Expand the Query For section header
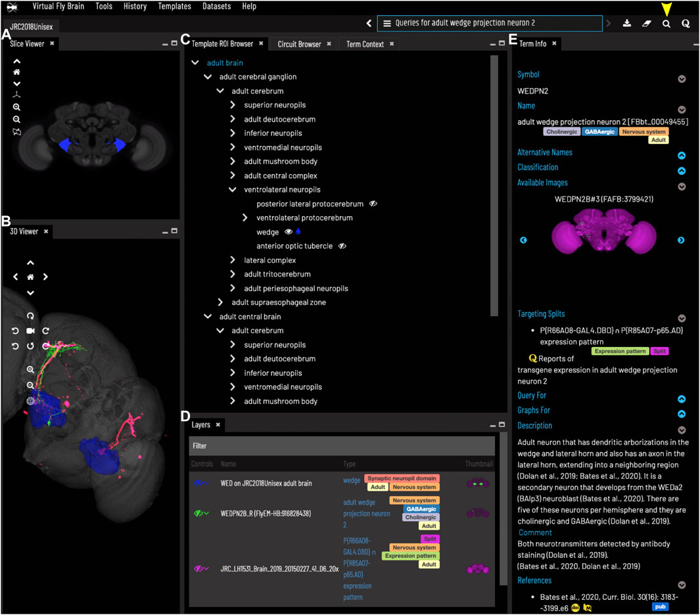Viewport: 700px width, 615px height. [531, 396]
